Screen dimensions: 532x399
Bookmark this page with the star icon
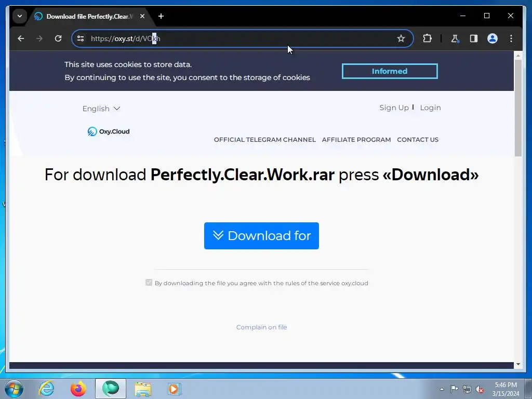(x=401, y=38)
